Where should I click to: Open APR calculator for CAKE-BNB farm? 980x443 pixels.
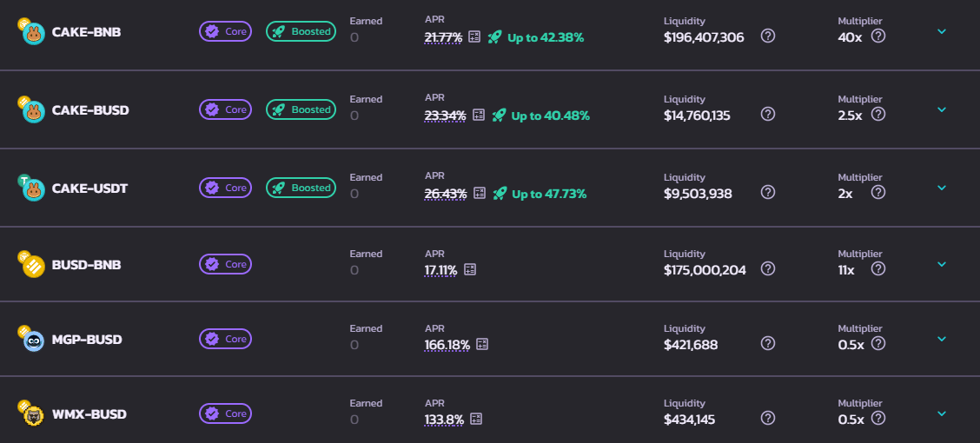coord(474,37)
